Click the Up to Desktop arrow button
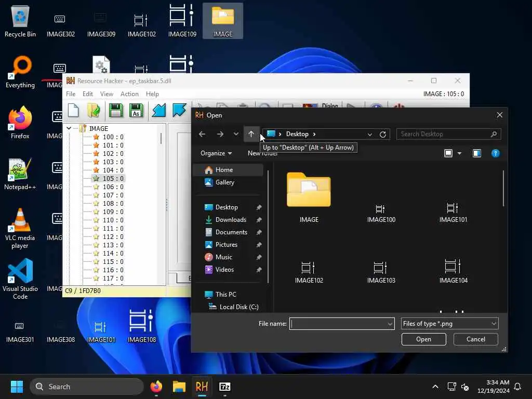 (251, 134)
